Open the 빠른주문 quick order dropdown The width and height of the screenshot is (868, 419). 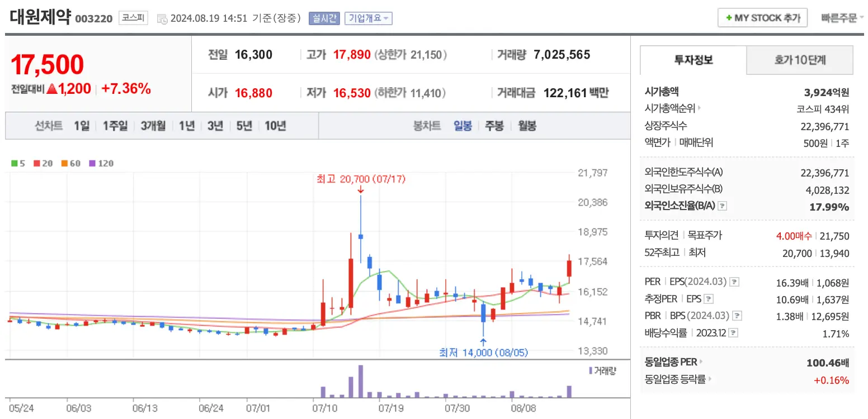(842, 18)
